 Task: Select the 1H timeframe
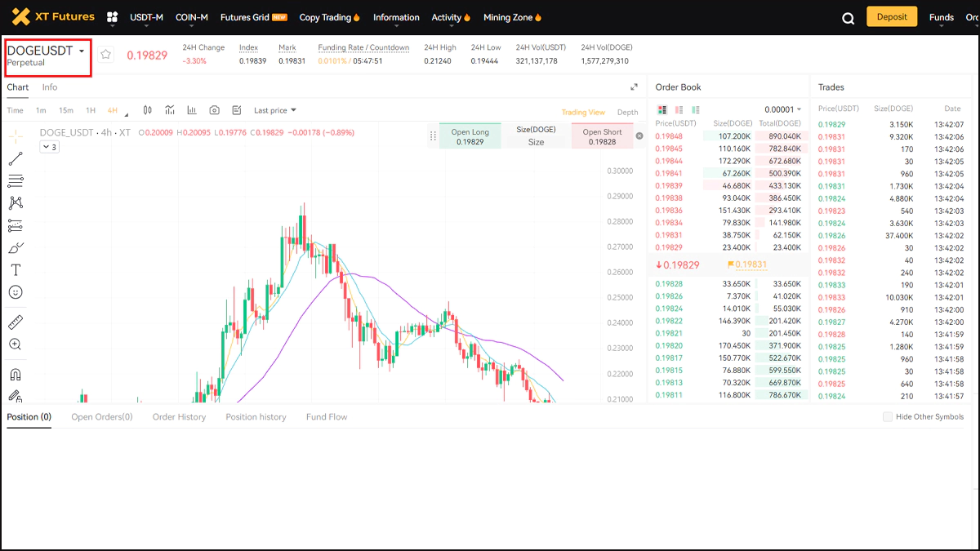click(x=91, y=110)
